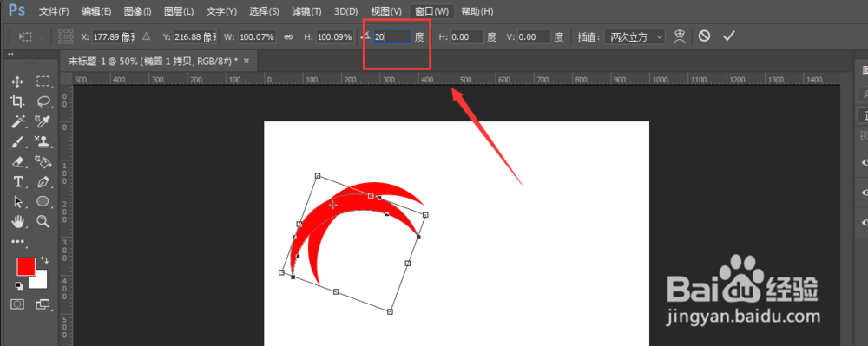This screenshot has height=346, width=868.
Task: Toggle Quick Mask mode icon
Action: click(x=17, y=304)
